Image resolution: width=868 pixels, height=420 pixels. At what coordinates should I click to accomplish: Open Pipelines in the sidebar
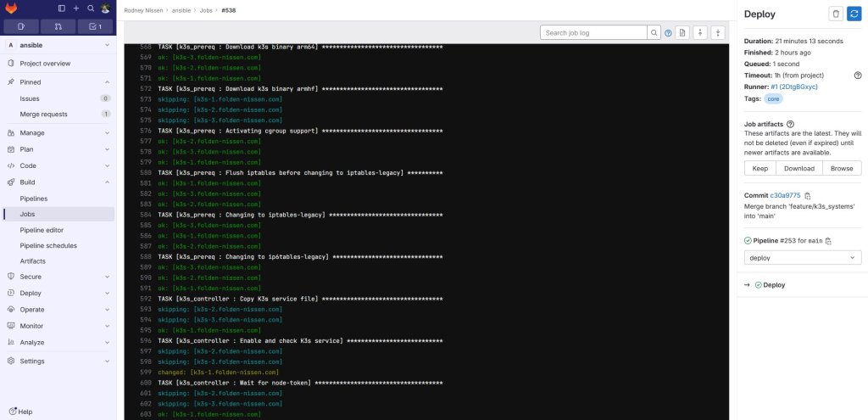click(x=34, y=198)
